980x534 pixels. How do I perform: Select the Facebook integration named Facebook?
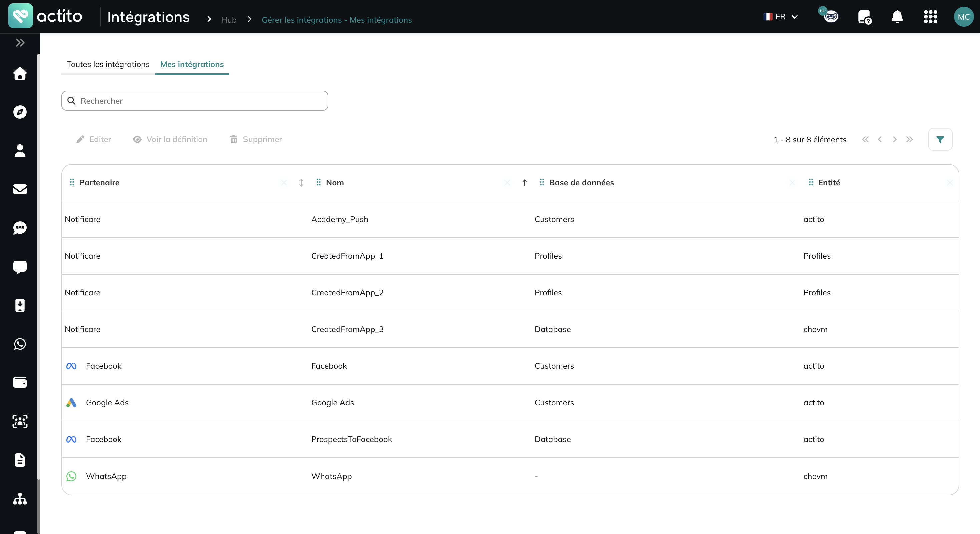tap(510, 366)
